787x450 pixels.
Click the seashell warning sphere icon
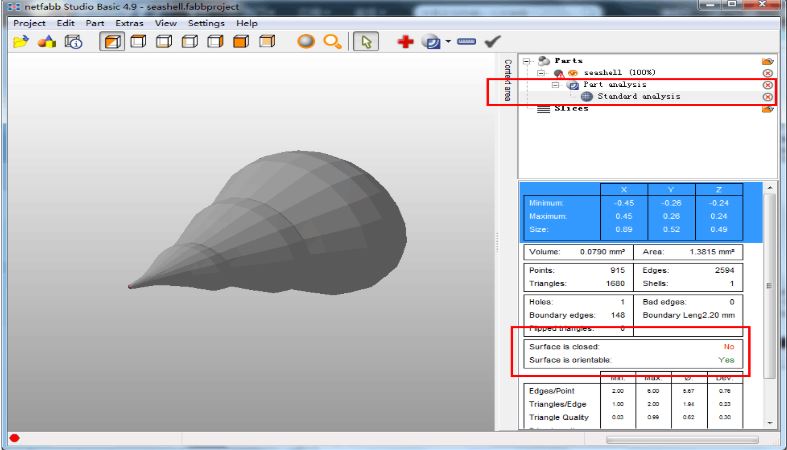559,74
